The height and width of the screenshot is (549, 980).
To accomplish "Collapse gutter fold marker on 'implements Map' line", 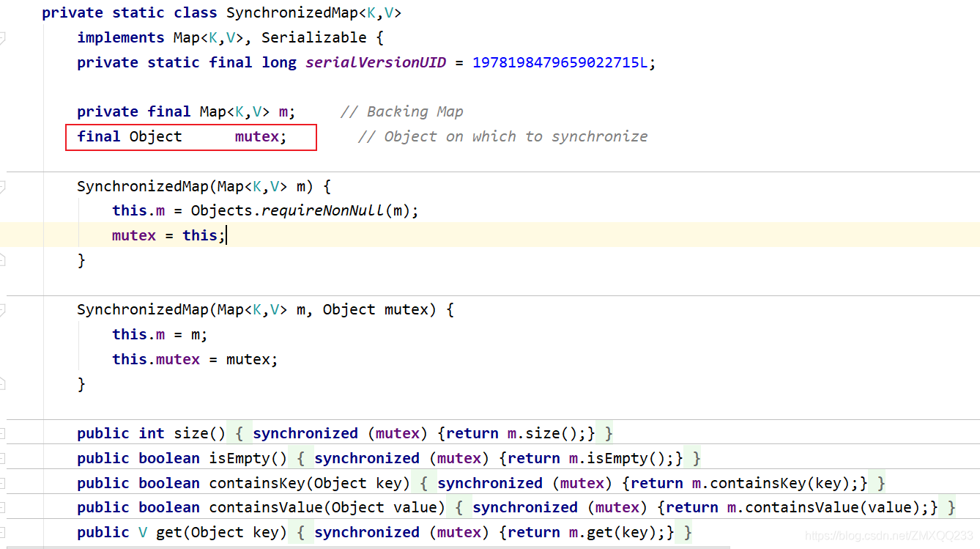I will pyautogui.click(x=2, y=37).
